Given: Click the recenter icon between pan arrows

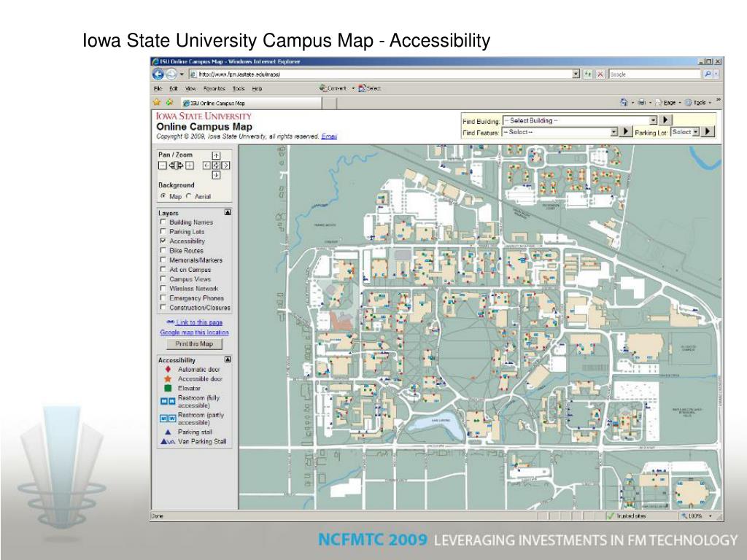Looking at the screenshot, I should click(x=216, y=166).
